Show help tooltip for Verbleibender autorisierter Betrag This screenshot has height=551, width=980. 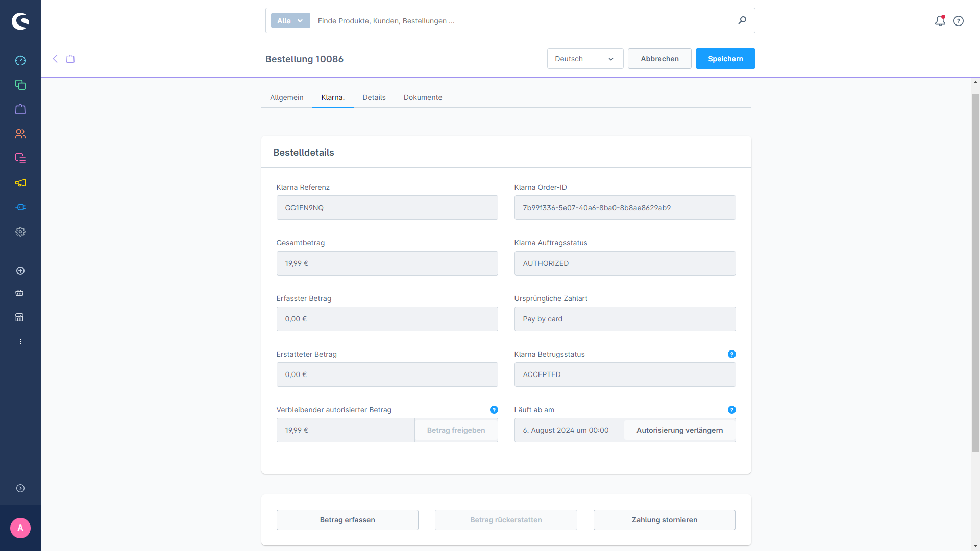click(x=494, y=410)
